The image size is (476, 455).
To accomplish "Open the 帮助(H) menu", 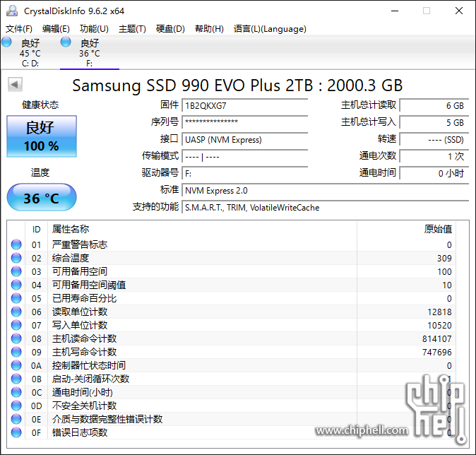I will (209, 29).
